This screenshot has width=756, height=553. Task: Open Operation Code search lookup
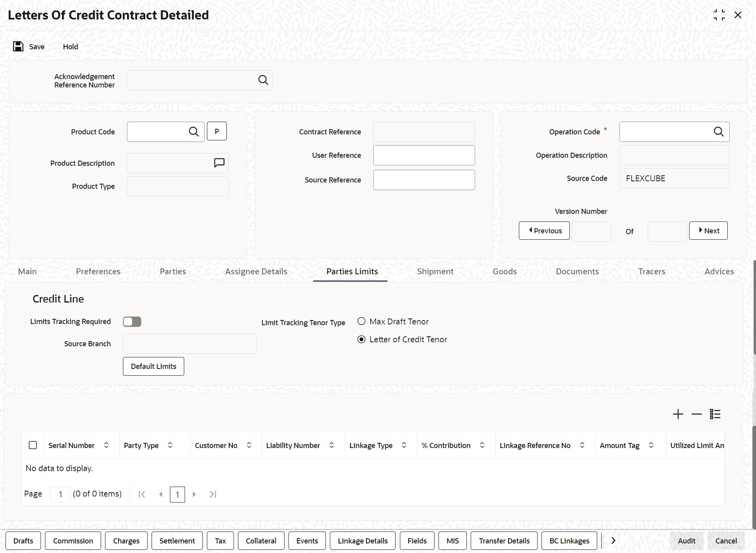tap(719, 132)
